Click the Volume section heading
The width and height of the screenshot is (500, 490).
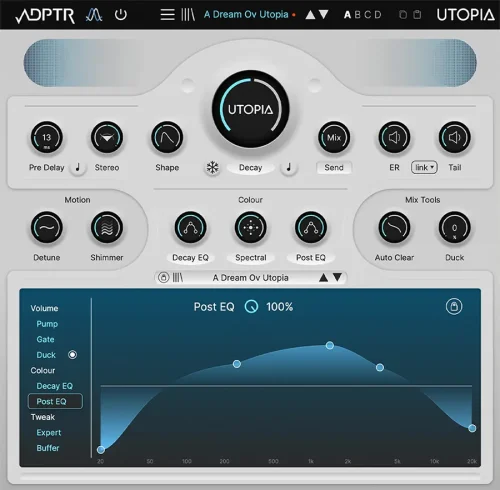[44, 308]
